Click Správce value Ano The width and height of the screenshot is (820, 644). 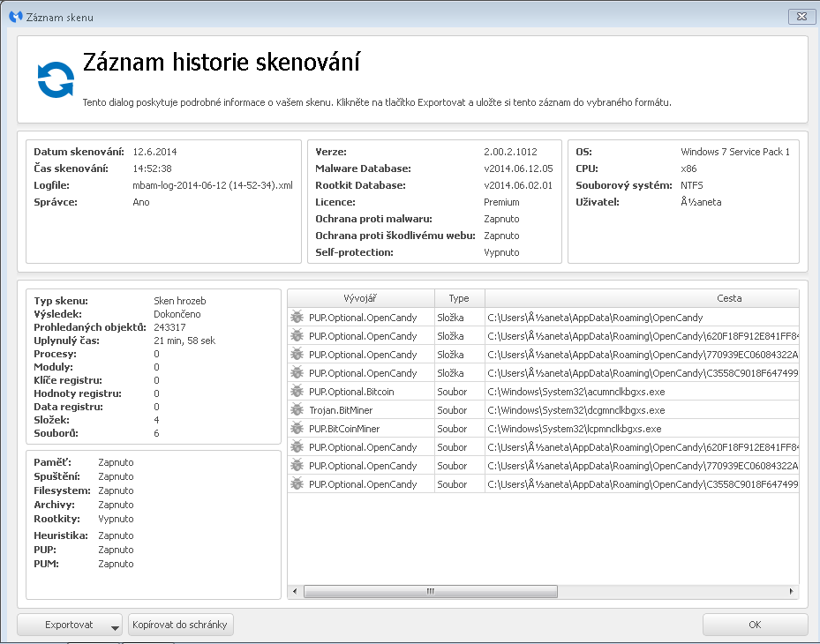pos(141,202)
